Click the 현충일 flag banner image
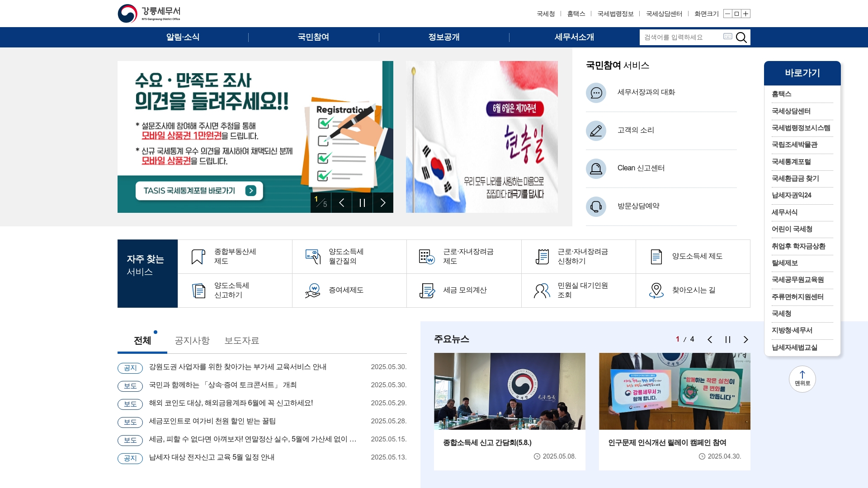 point(482,137)
